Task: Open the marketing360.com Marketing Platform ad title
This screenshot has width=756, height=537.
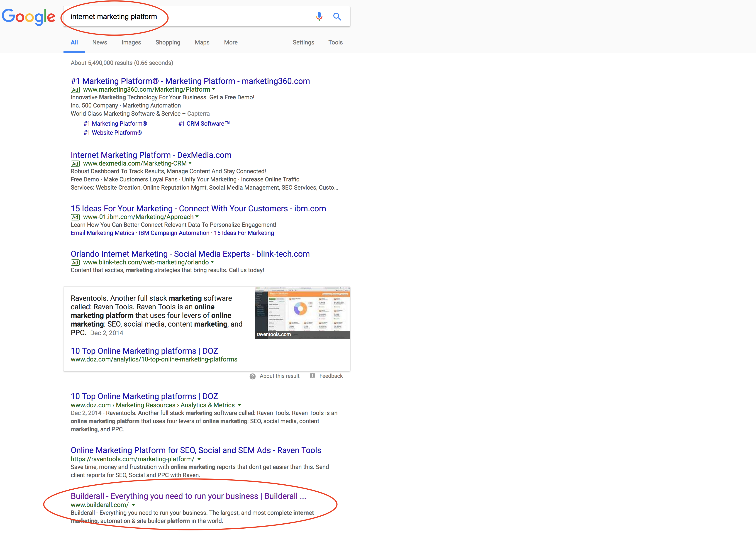Action: [190, 81]
